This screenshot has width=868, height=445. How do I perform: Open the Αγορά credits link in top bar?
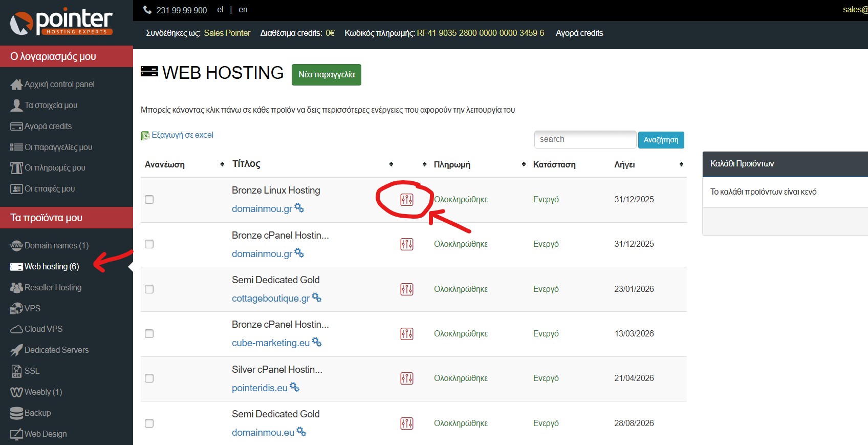[579, 33]
